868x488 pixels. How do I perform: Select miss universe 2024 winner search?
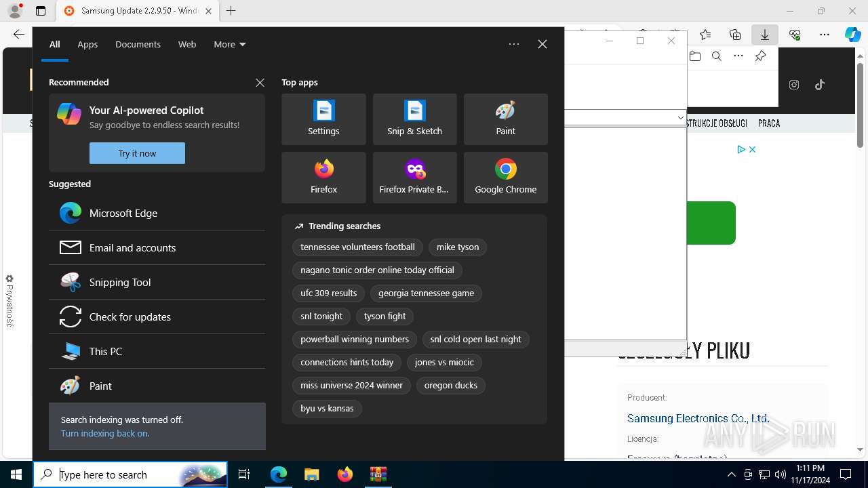click(351, 386)
